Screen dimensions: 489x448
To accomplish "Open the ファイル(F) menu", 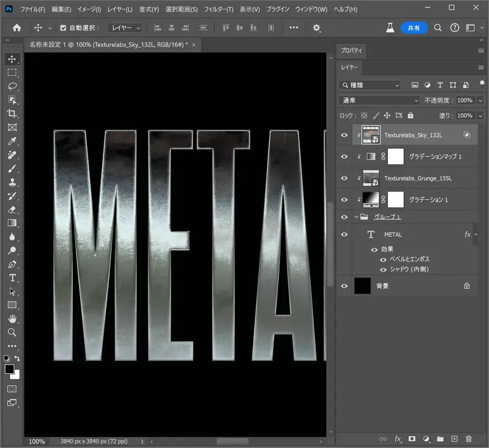I will 33,9.
